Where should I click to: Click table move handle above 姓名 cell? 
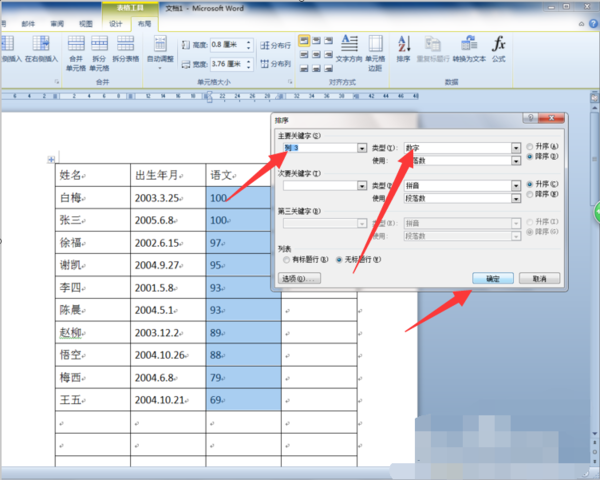(x=51, y=159)
